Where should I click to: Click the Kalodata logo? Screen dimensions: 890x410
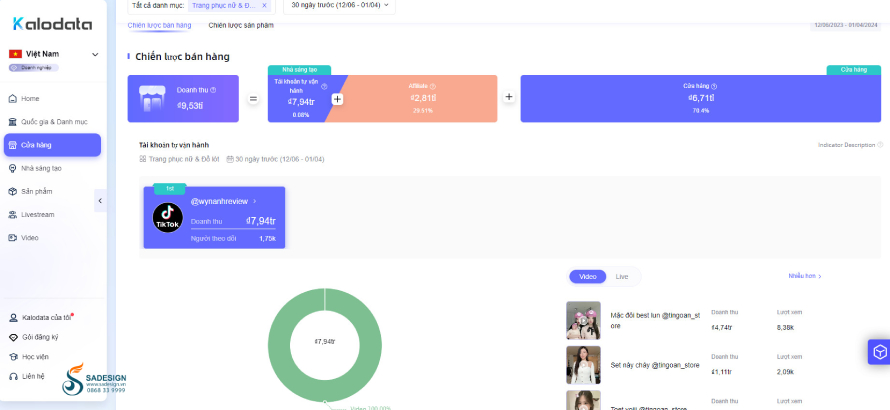(52, 24)
